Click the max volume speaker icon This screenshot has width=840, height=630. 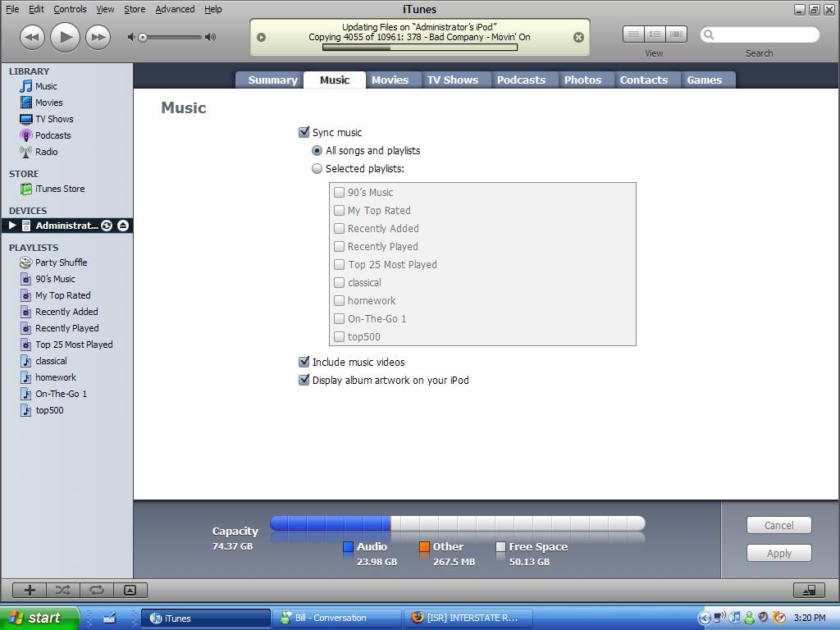coord(211,37)
